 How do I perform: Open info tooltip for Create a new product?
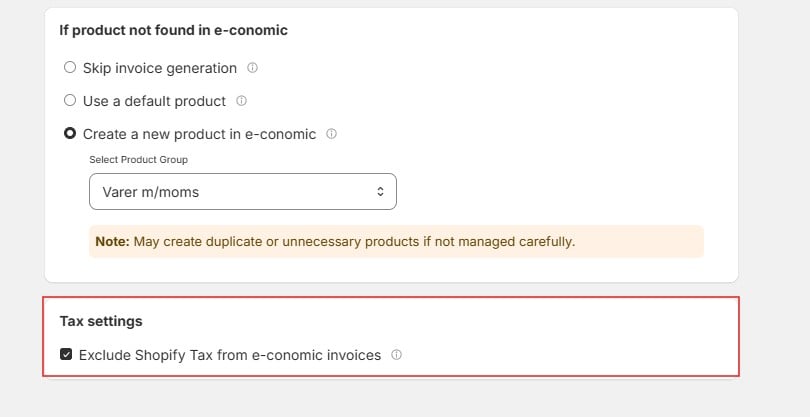[331, 134]
